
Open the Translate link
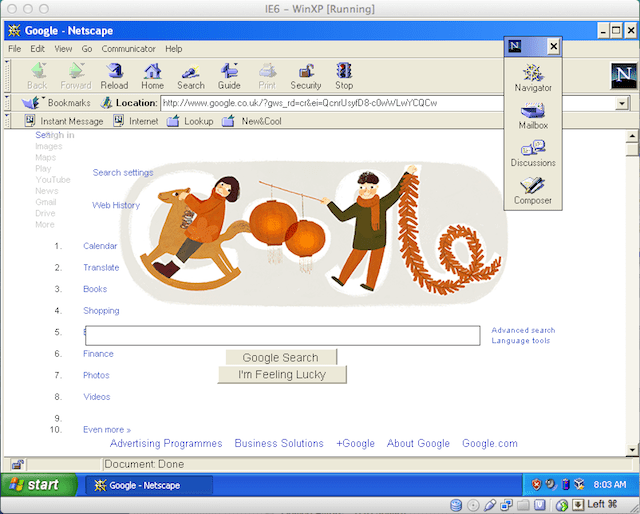click(x=101, y=267)
